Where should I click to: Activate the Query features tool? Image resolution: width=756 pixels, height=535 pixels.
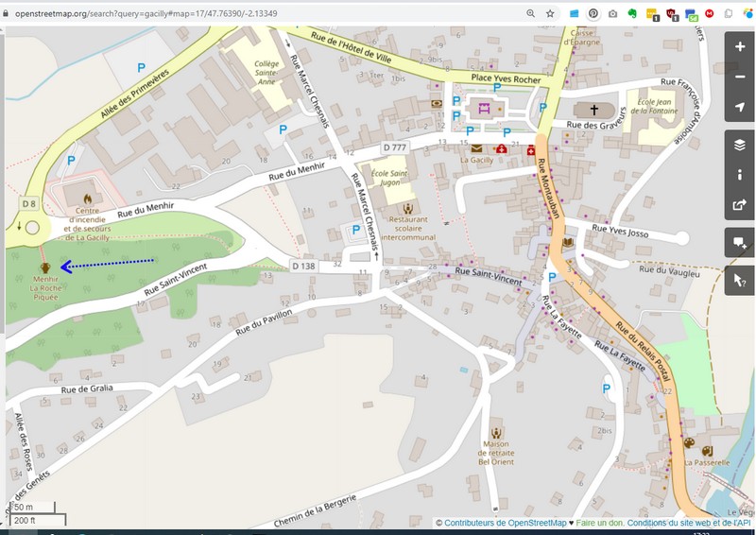coord(740,281)
